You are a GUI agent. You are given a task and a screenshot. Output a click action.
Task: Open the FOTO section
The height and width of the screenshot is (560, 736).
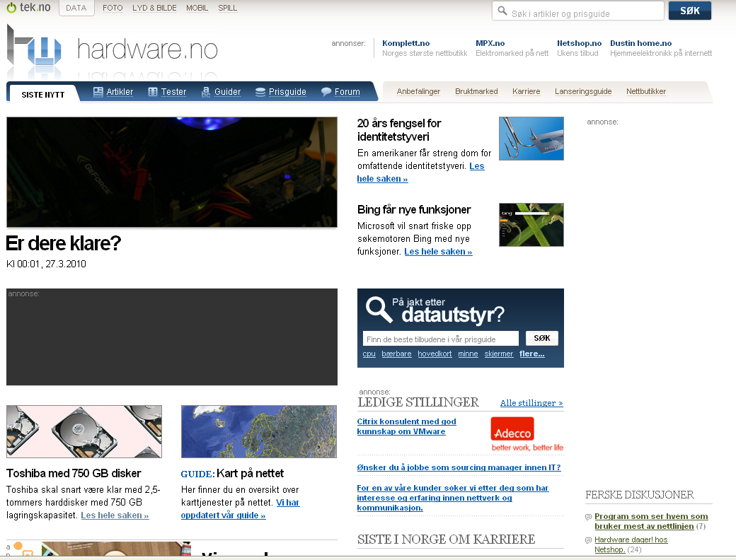click(113, 8)
